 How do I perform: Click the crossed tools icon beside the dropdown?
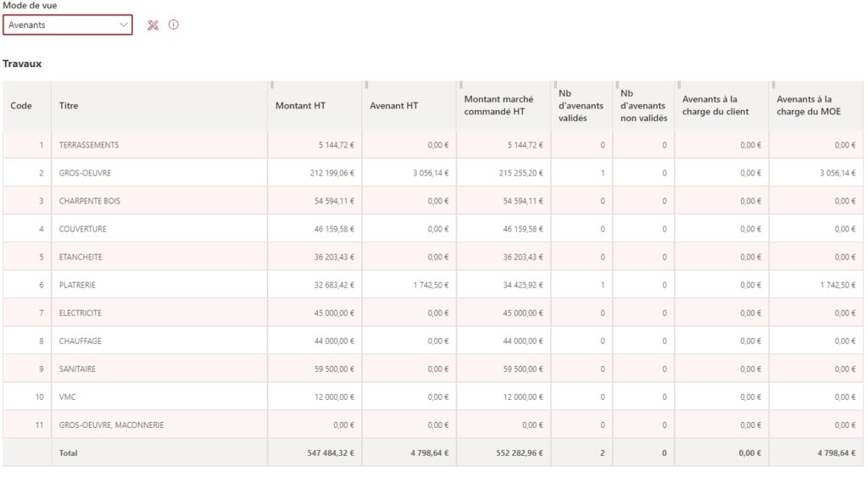click(x=153, y=25)
